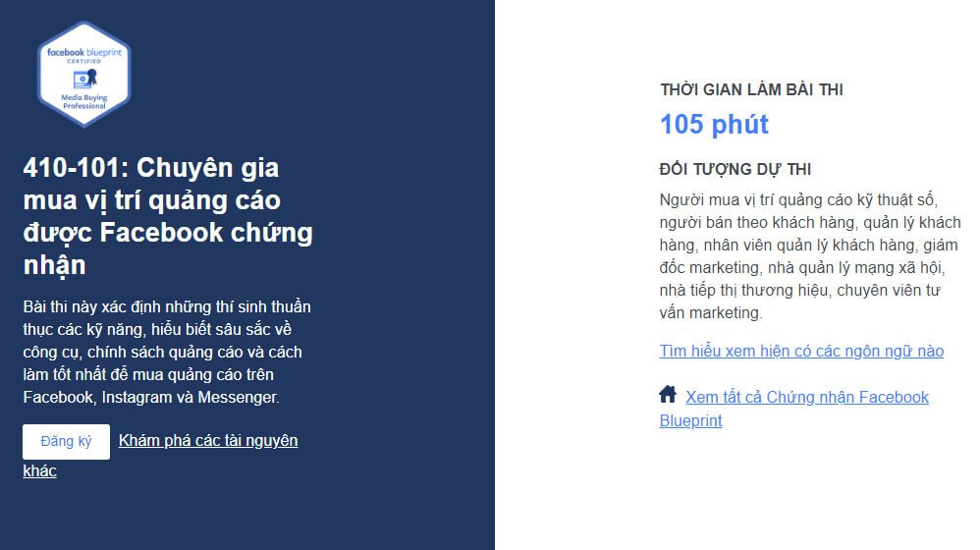Click the 105 phút exam duration text

tap(714, 125)
